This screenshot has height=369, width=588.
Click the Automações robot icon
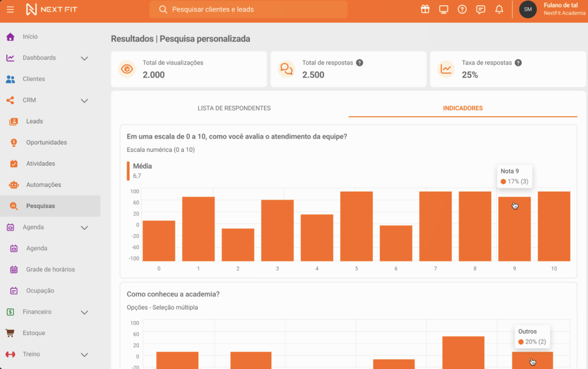(x=14, y=185)
